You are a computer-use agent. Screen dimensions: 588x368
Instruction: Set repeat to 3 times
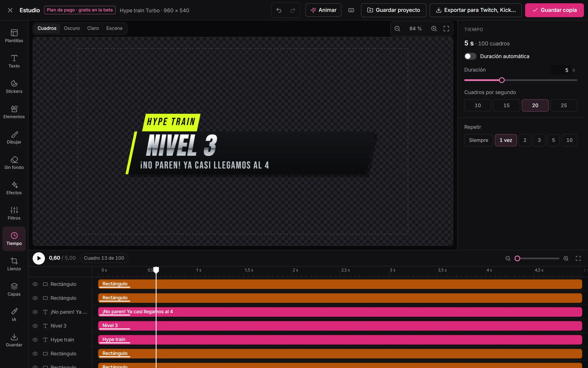(539, 140)
